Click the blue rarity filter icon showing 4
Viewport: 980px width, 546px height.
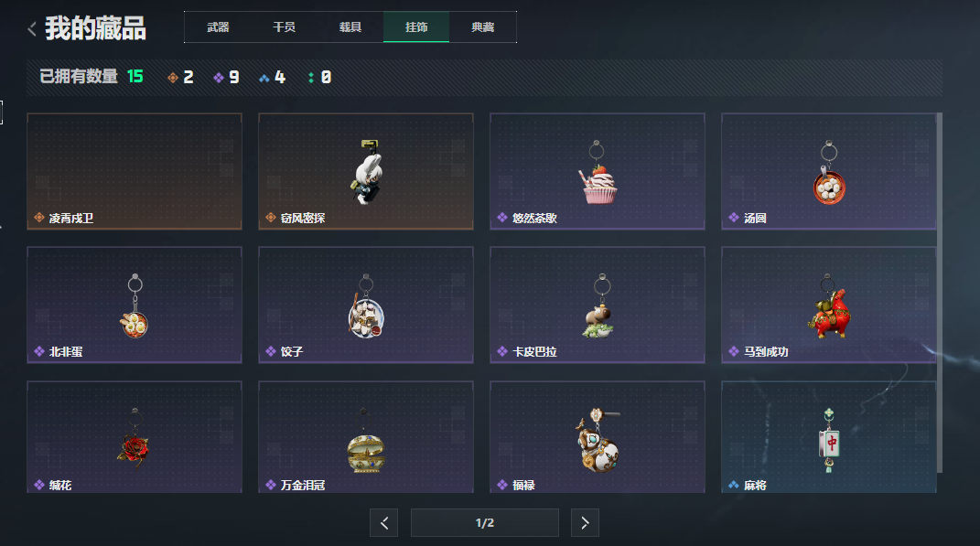(264, 78)
